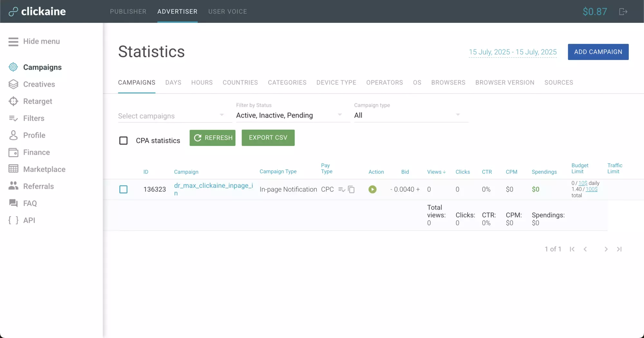Viewport: 644px width, 338px height.
Task: Open the Finance wallet icon
Action: (13, 152)
